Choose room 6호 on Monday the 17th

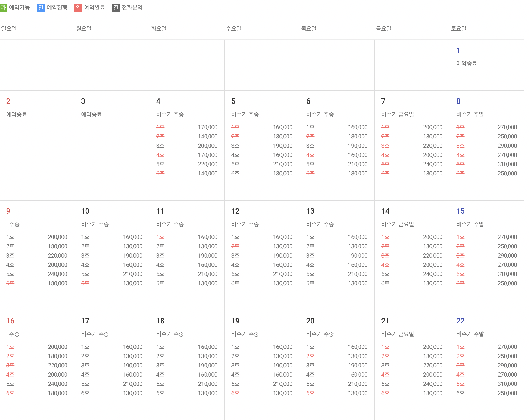pyautogui.click(x=85, y=393)
